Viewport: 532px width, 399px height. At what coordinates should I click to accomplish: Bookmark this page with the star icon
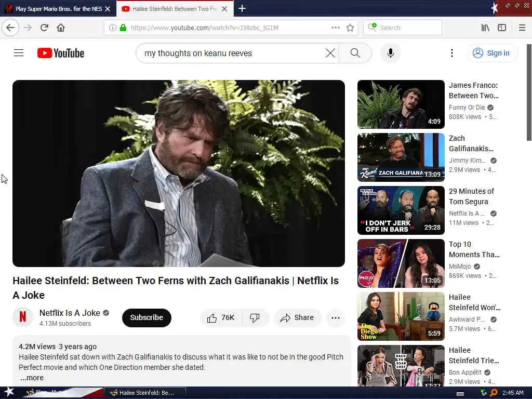coord(350,28)
